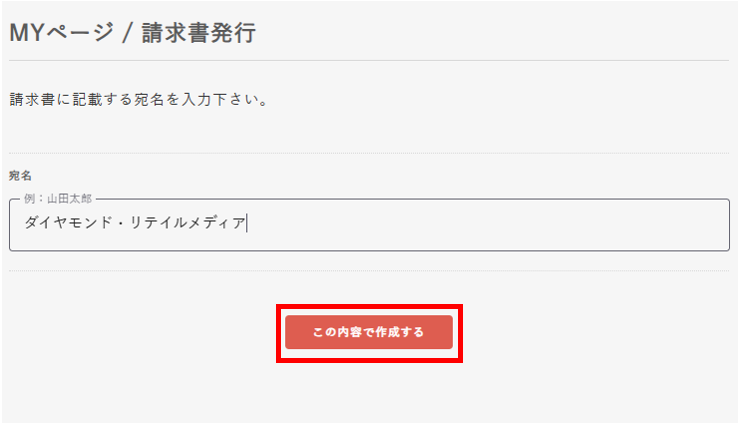Focus the 宛名 text input field

pos(368,225)
